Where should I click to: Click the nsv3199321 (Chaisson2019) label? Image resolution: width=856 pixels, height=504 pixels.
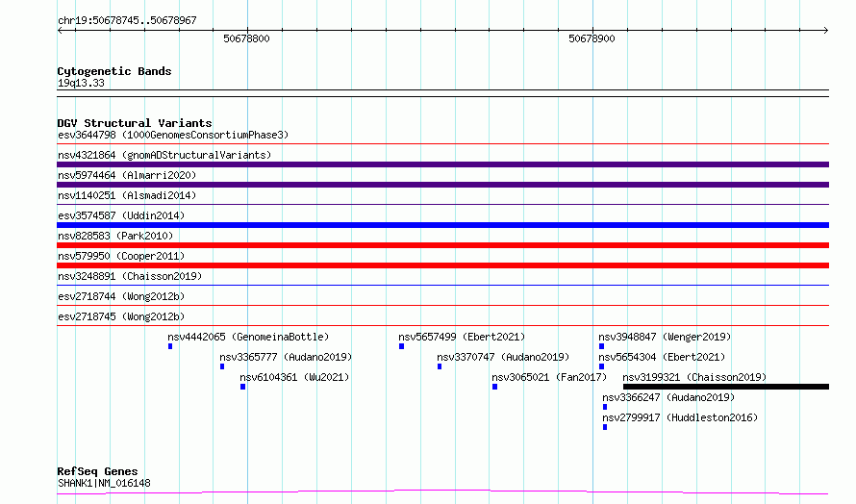coord(695,377)
